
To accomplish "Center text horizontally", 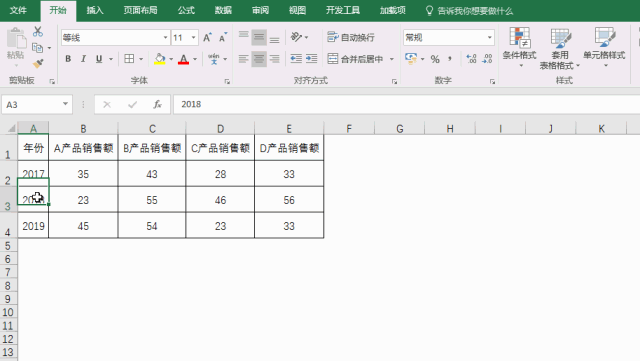I will point(259,59).
